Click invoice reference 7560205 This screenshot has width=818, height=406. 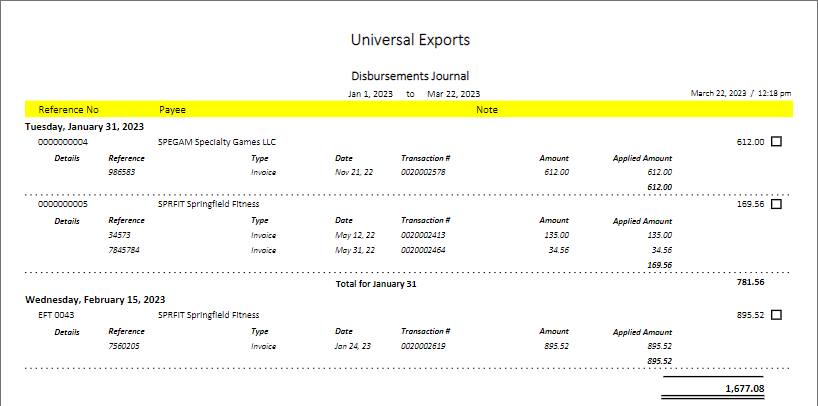click(x=125, y=346)
